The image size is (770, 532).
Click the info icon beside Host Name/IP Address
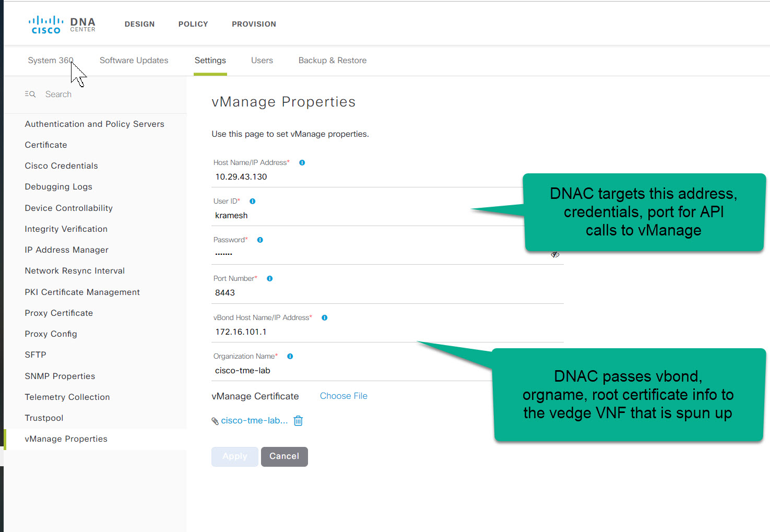(302, 162)
